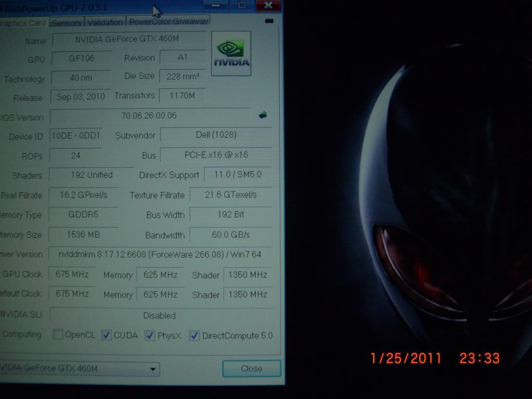Image resolution: width=532 pixels, height=399 pixels.
Task: Click the GPU Clock row Memory 625 MHz
Action: (160, 274)
